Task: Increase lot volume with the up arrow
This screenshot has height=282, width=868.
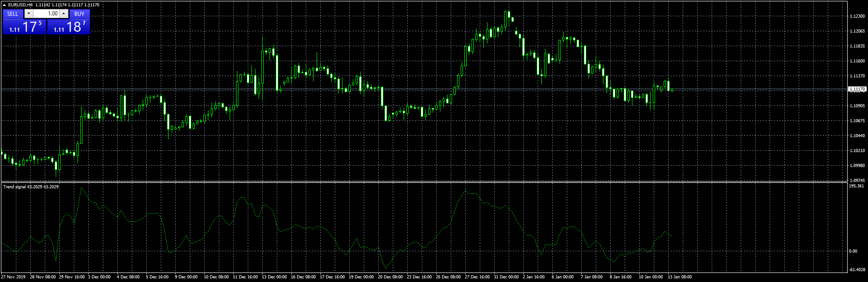Action: click(x=64, y=14)
